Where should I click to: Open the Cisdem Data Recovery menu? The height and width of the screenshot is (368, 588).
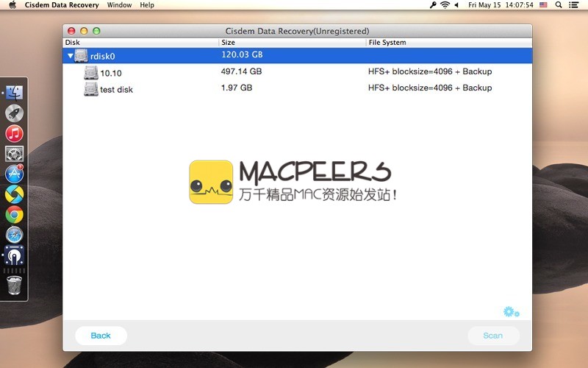(62, 5)
